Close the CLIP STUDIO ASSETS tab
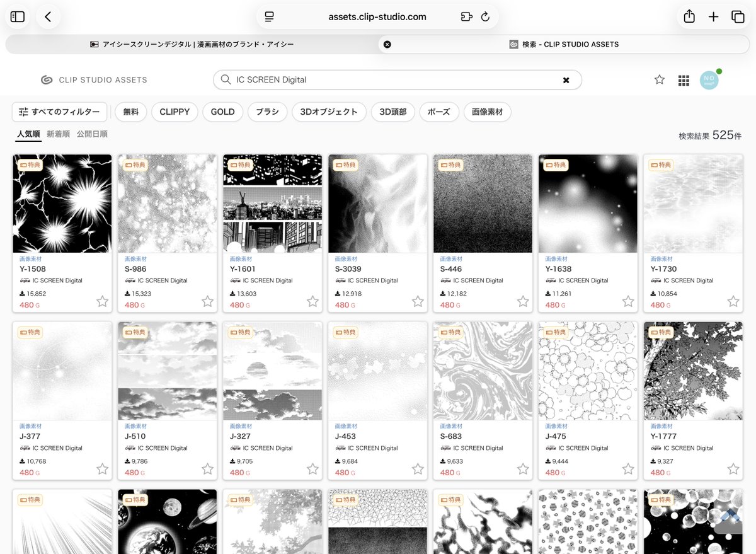The image size is (756, 554). 387,44
